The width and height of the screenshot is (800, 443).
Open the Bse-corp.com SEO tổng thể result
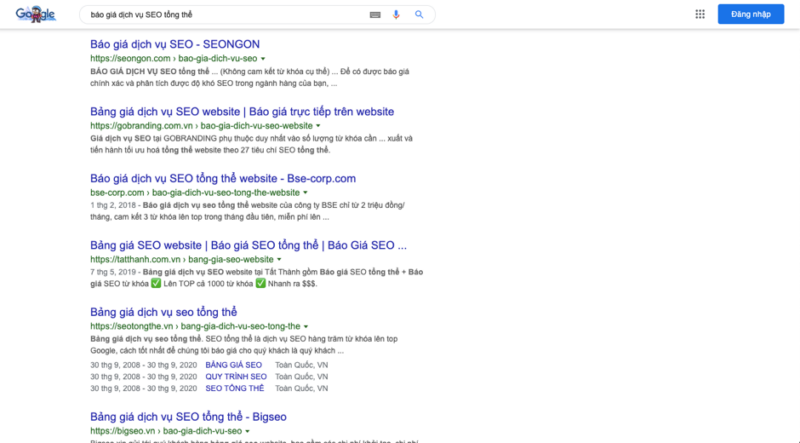click(x=223, y=179)
